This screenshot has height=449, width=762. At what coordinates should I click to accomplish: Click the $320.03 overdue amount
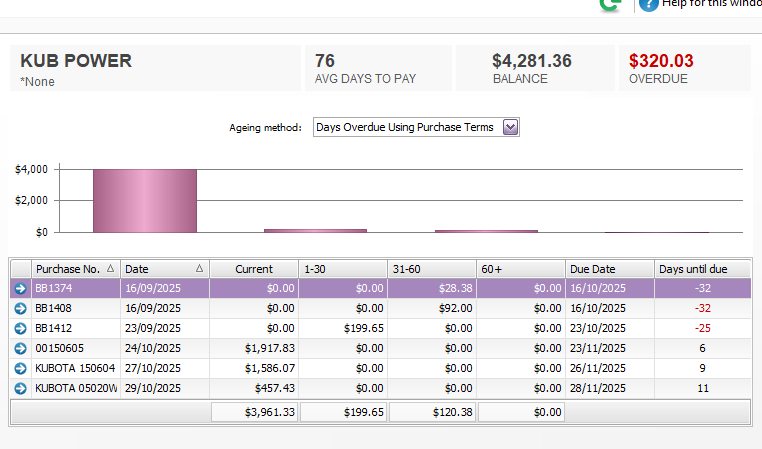coord(661,61)
